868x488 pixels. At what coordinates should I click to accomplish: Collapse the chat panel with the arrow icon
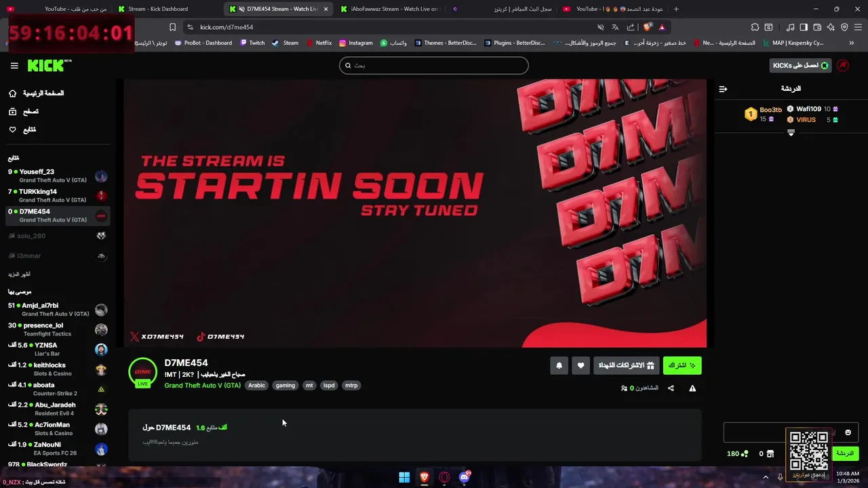[723, 89]
